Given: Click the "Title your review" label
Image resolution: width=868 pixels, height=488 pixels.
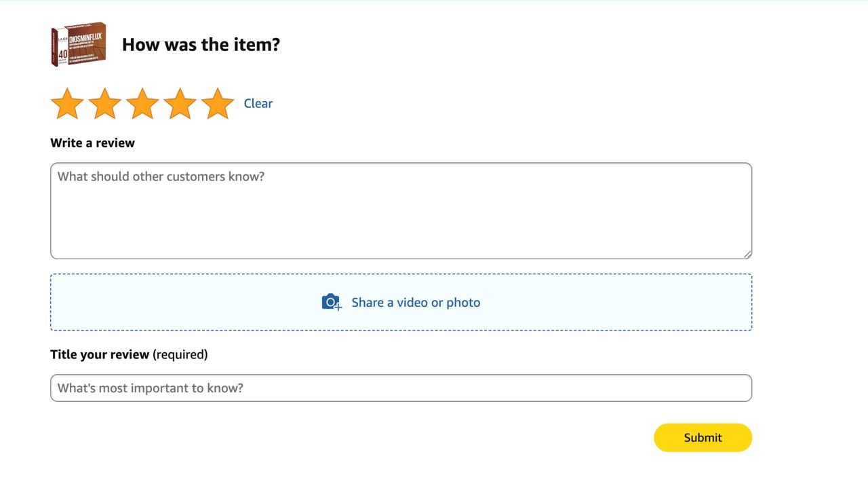Looking at the screenshot, I should coord(100,354).
